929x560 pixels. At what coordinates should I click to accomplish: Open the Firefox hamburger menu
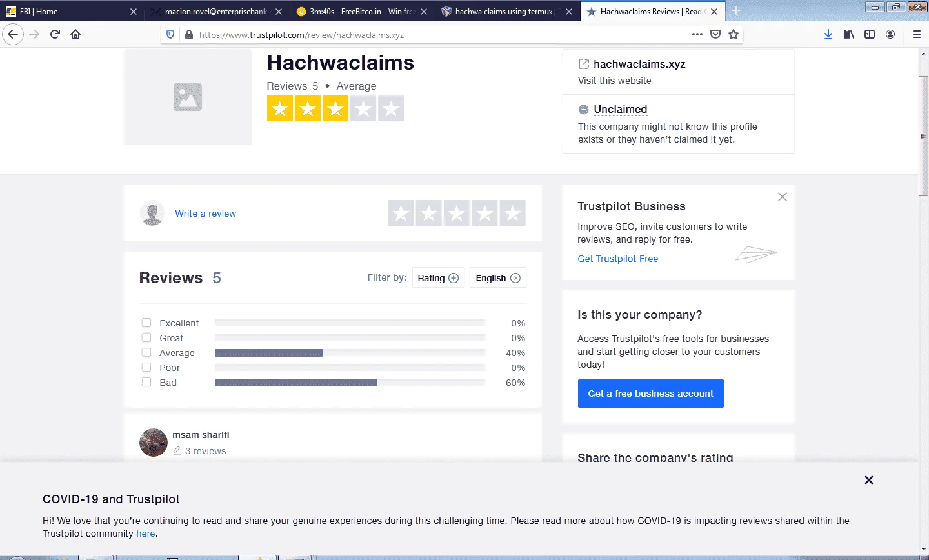coord(917,35)
